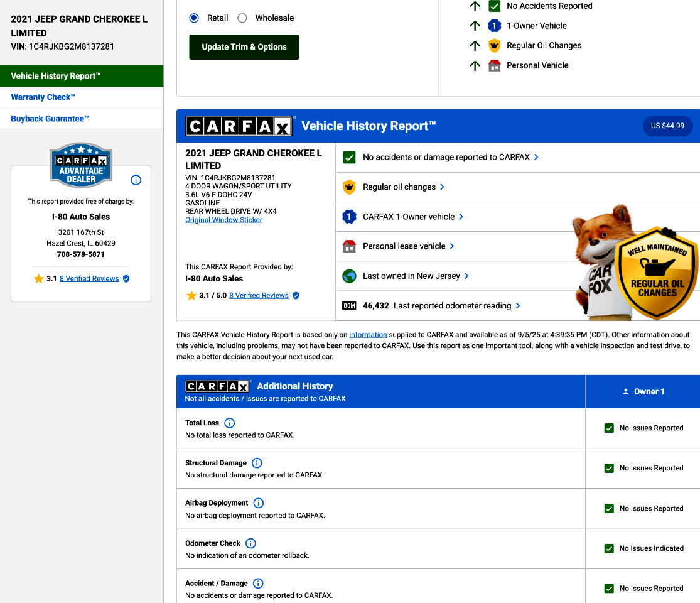
Task: Open Airbag Deployment info icon
Action: (x=259, y=503)
